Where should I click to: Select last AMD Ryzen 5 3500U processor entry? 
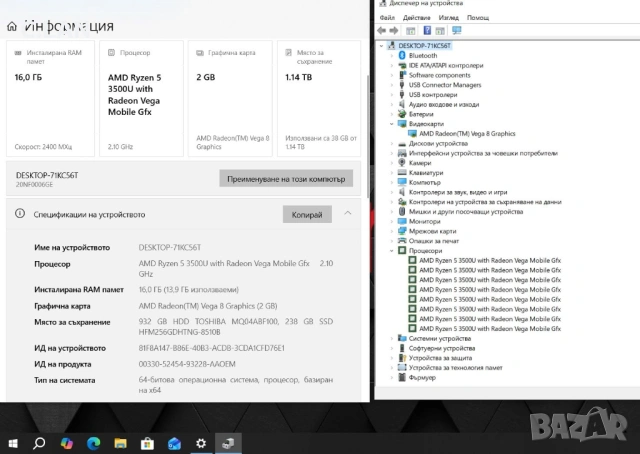pos(490,329)
